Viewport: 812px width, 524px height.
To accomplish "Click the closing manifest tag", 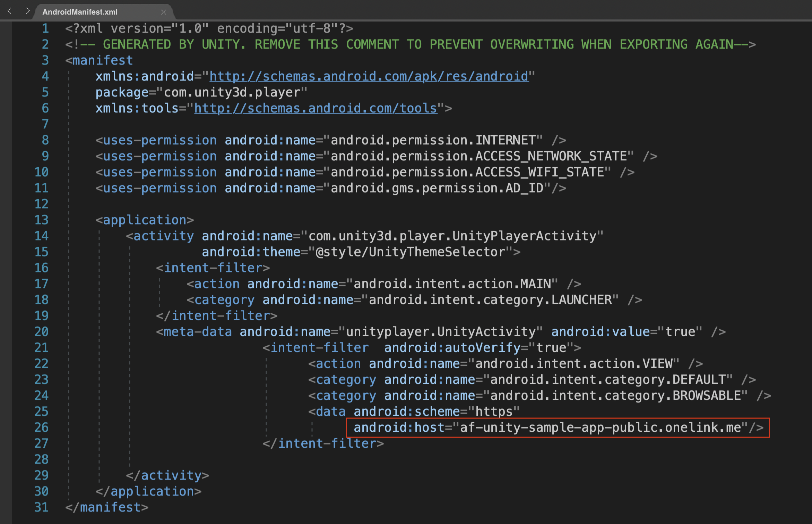I will [107, 507].
